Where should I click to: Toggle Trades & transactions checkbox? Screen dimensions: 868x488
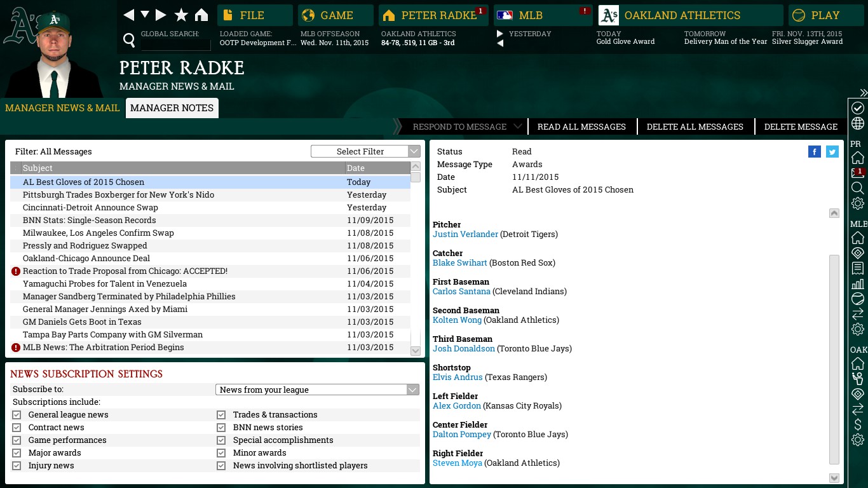[221, 415]
